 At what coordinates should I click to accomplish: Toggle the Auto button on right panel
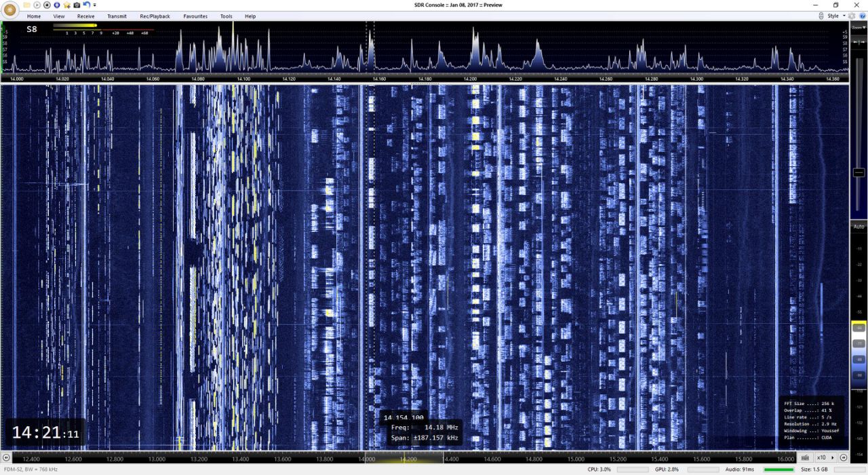coord(859,227)
